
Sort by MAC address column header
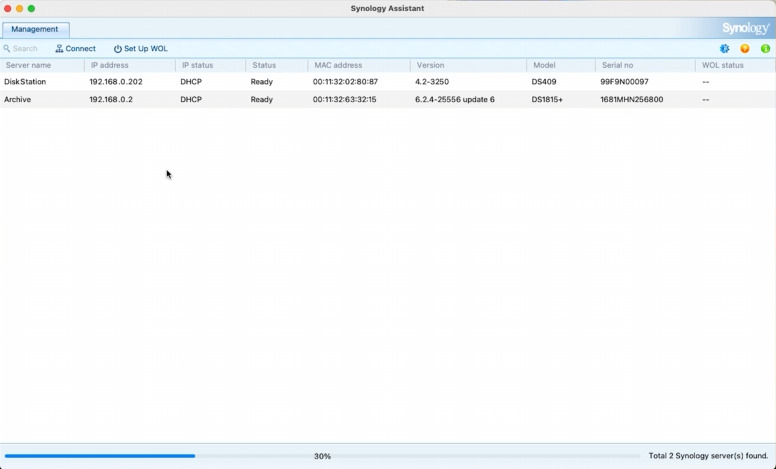[359, 65]
